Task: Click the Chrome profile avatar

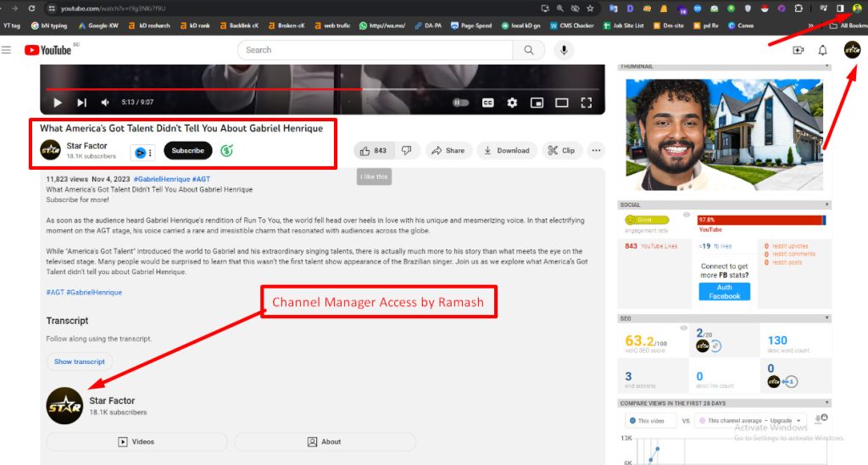Action: [x=857, y=8]
